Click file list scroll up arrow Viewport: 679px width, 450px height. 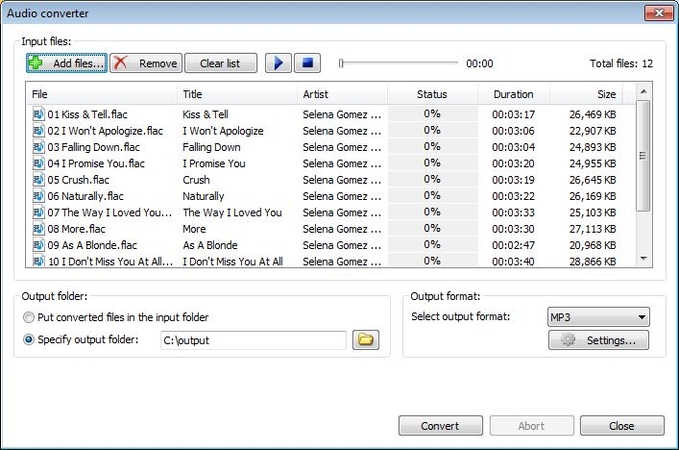643,91
